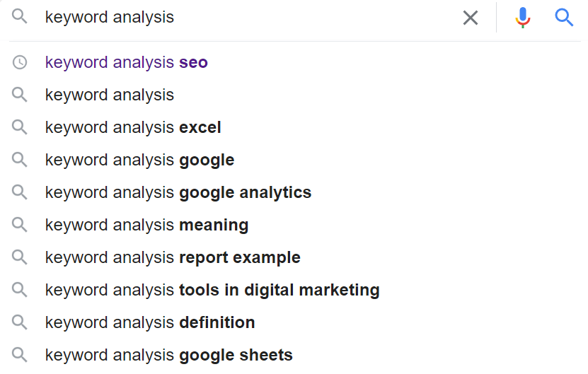Click the magnifier icon beside 'keyword analysis google sheets'
Screen dimensions: 588x374
pos(20,355)
